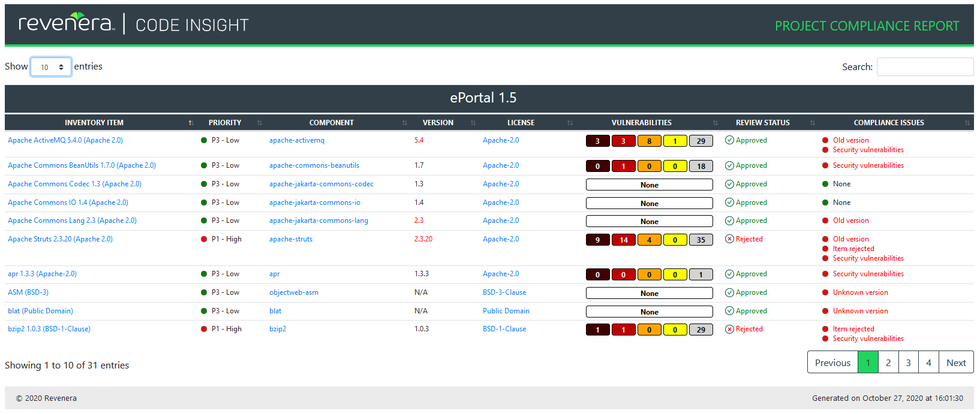Click orange medium count 8 for ActiveMQ
The width and height of the screenshot is (980, 414).
[x=650, y=141]
